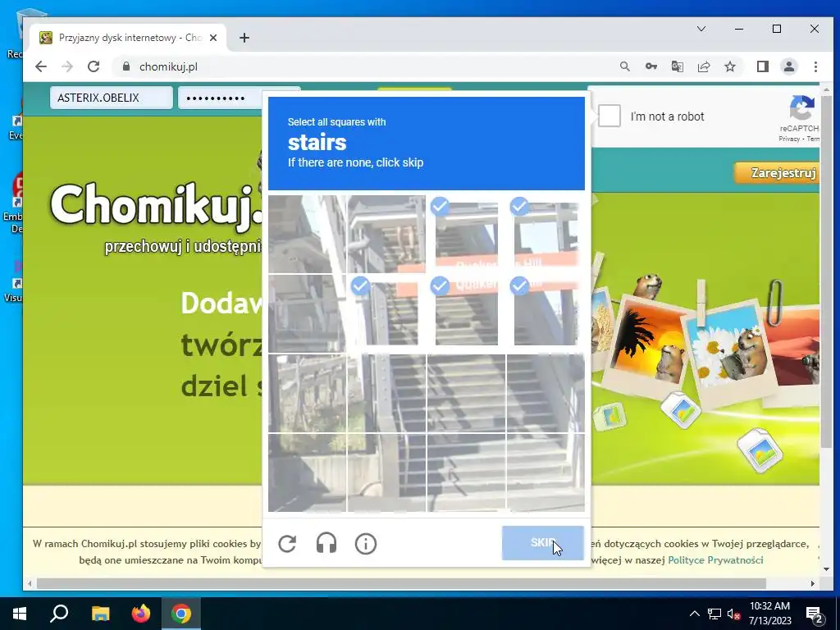840x630 pixels.
Task: View site information via the padlock icon
Action: click(126, 66)
